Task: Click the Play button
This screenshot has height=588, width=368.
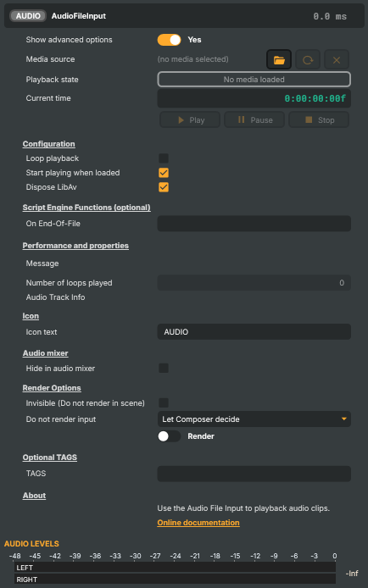Action: (190, 120)
